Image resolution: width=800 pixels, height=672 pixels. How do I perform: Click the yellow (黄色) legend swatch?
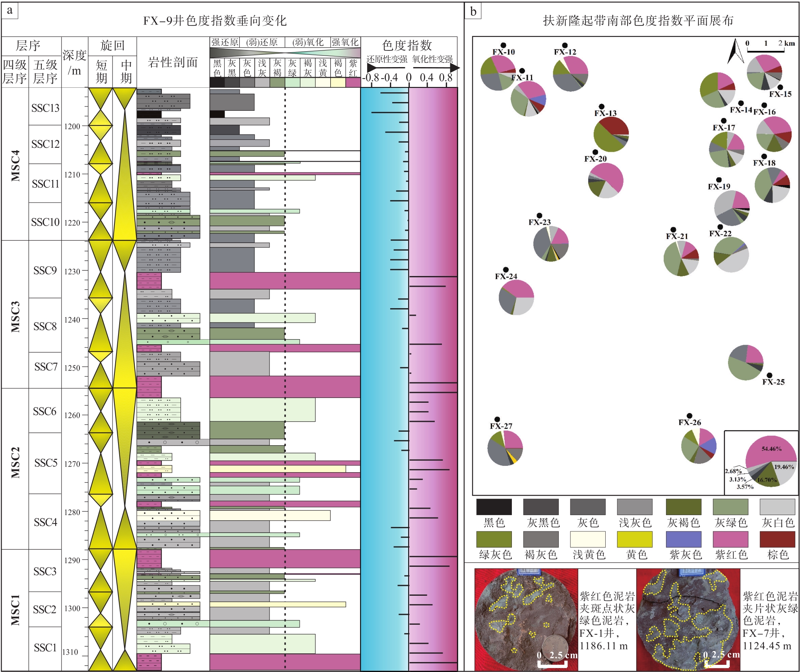point(634,540)
